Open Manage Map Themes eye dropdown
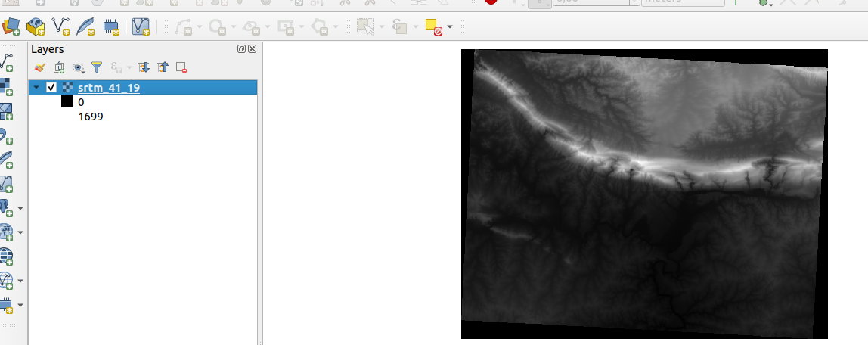The height and width of the screenshot is (345, 868). coord(78,67)
